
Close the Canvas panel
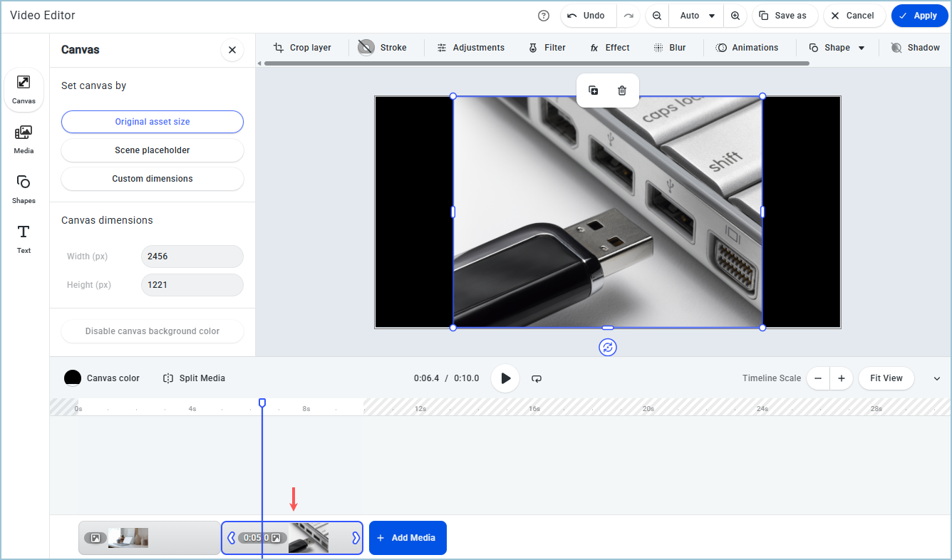(232, 50)
